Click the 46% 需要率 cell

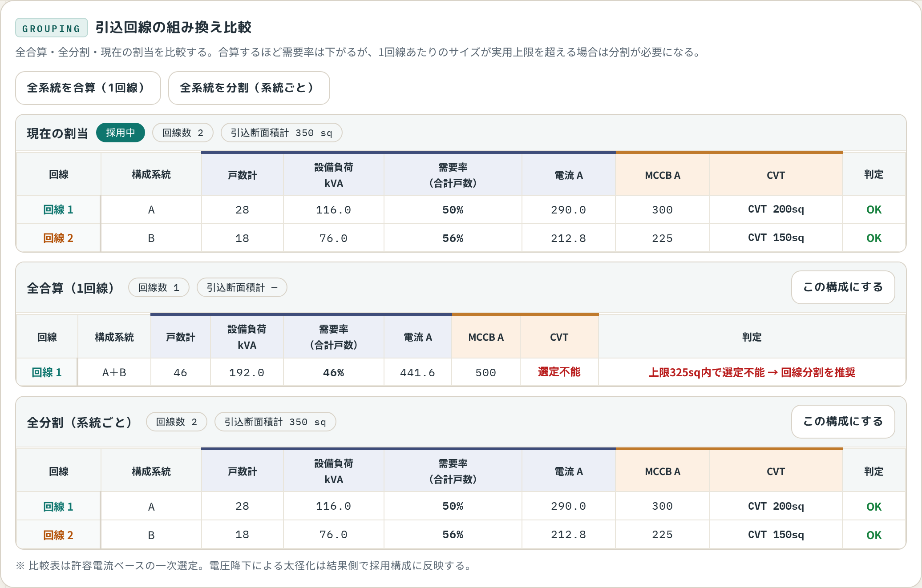coord(334,372)
